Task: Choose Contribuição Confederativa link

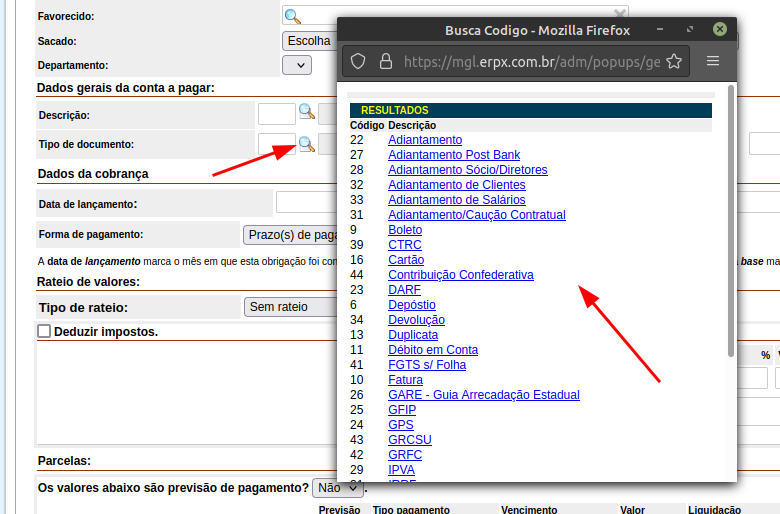Action: (x=460, y=275)
